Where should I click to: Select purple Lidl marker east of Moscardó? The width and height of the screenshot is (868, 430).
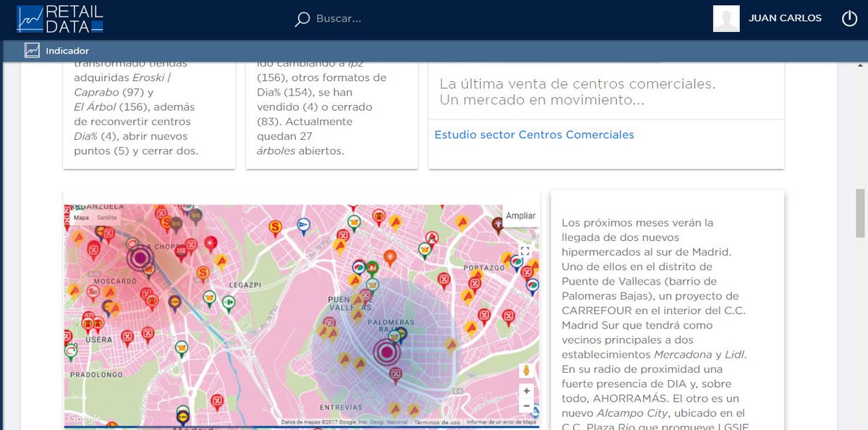[174, 303]
